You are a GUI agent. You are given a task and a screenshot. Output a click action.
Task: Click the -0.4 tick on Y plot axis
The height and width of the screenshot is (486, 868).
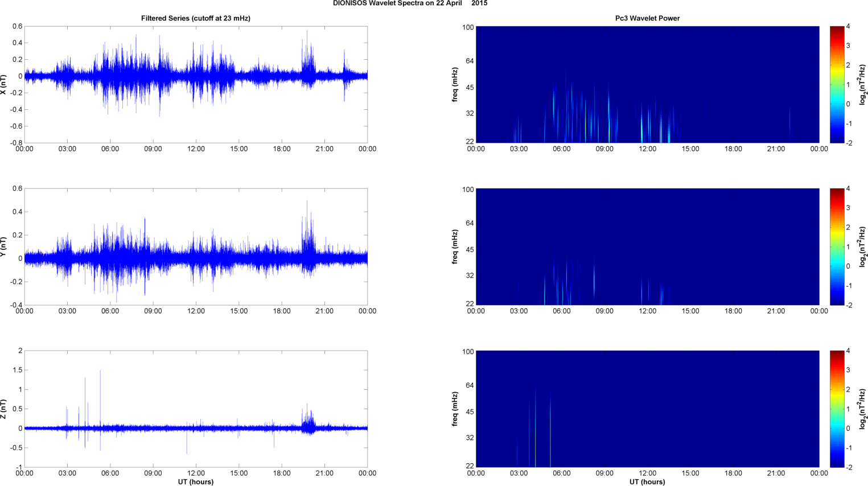click(x=16, y=305)
